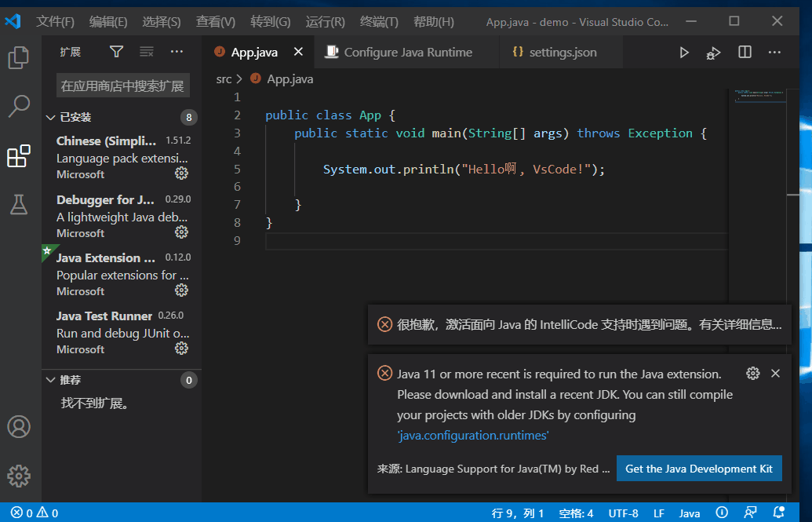Click the clear extensions search results icon

[x=147, y=51]
